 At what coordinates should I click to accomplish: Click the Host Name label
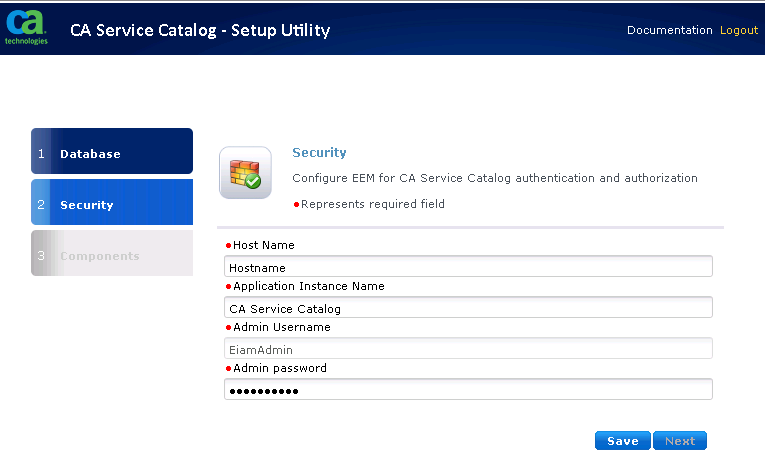click(263, 245)
